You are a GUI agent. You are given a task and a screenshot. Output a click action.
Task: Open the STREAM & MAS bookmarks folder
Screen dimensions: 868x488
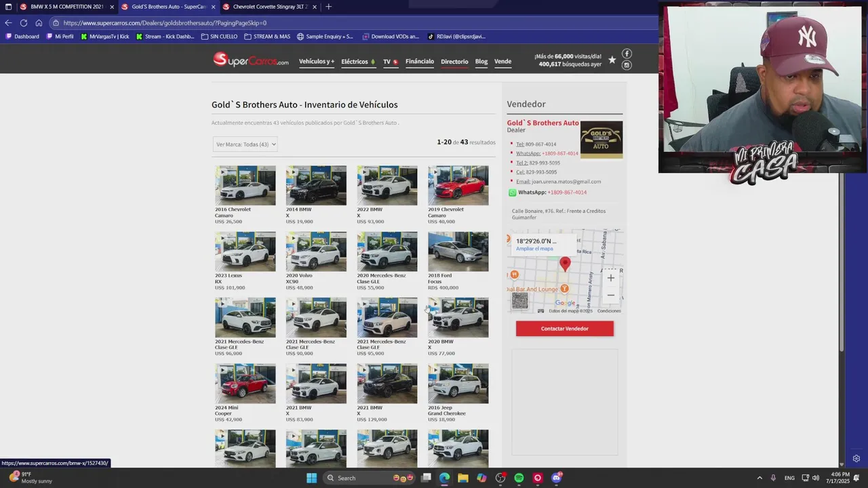tap(267, 37)
